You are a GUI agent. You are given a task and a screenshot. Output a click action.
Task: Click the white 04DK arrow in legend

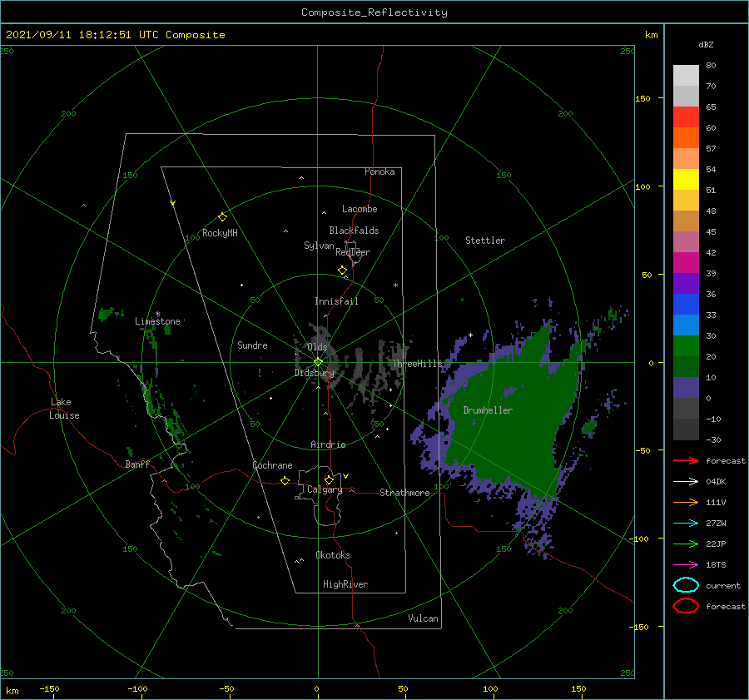point(687,482)
